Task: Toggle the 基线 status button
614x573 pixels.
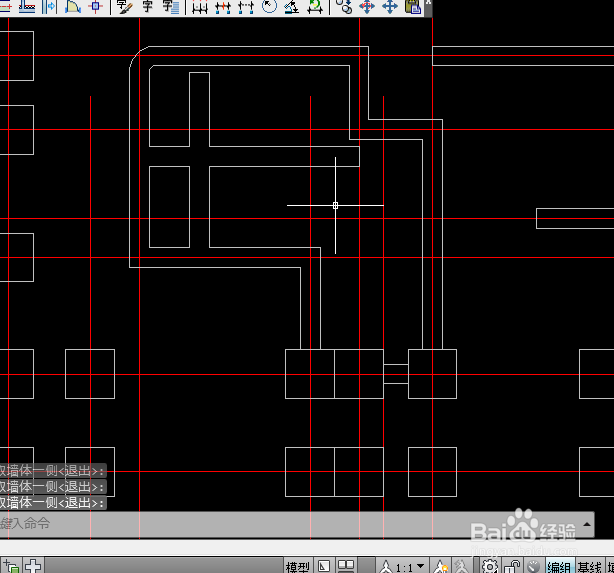Action: point(589,567)
